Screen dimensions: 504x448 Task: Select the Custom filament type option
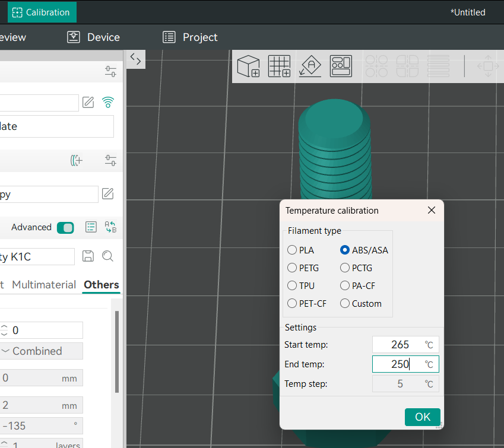pyautogui.click(x=345, y=304)
